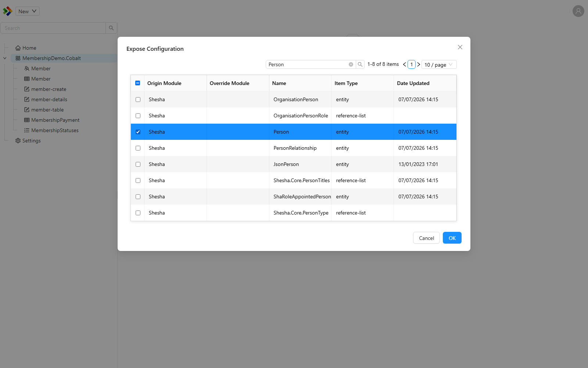Screen dimensions: 588x368
Task: Check the PersonRelationship row checkbox
Action: 138,148
